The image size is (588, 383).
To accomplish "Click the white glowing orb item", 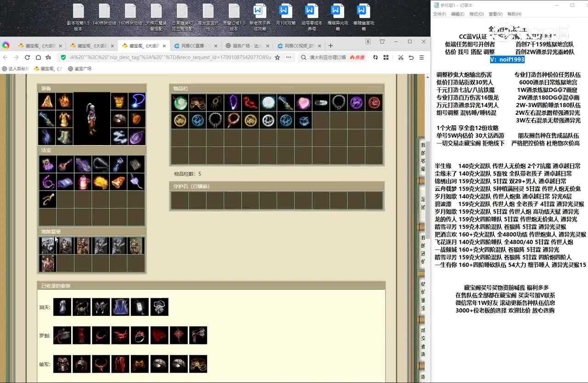I will [268, 103].
